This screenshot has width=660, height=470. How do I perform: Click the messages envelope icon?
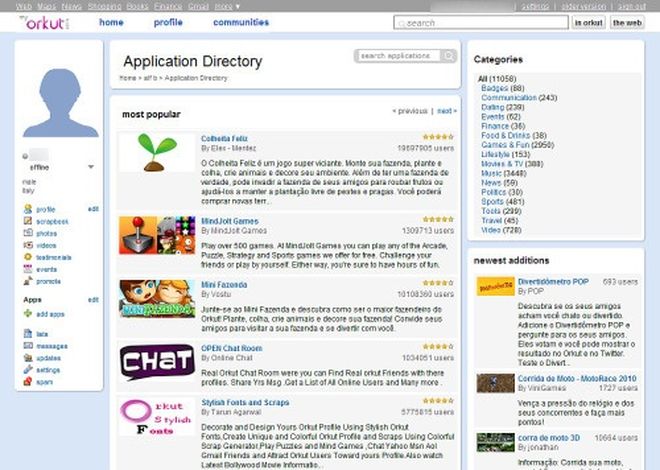pyautogui.click(x=28, y=345)
